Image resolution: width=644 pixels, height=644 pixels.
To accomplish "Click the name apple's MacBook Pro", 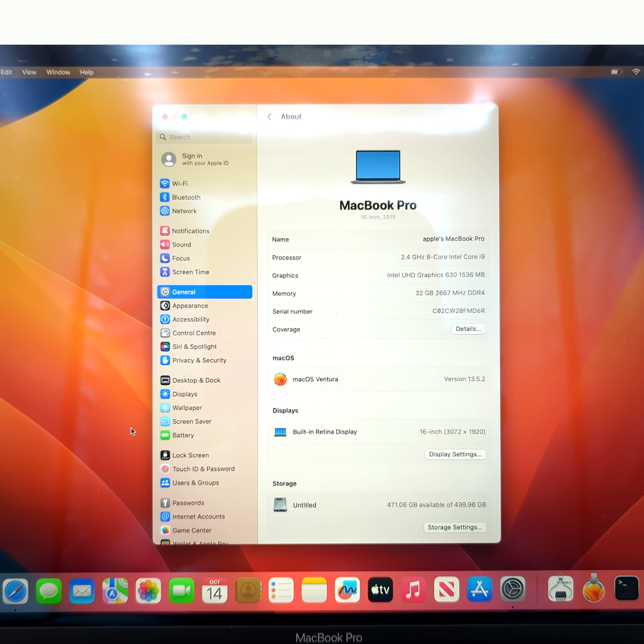I will 453,239.
